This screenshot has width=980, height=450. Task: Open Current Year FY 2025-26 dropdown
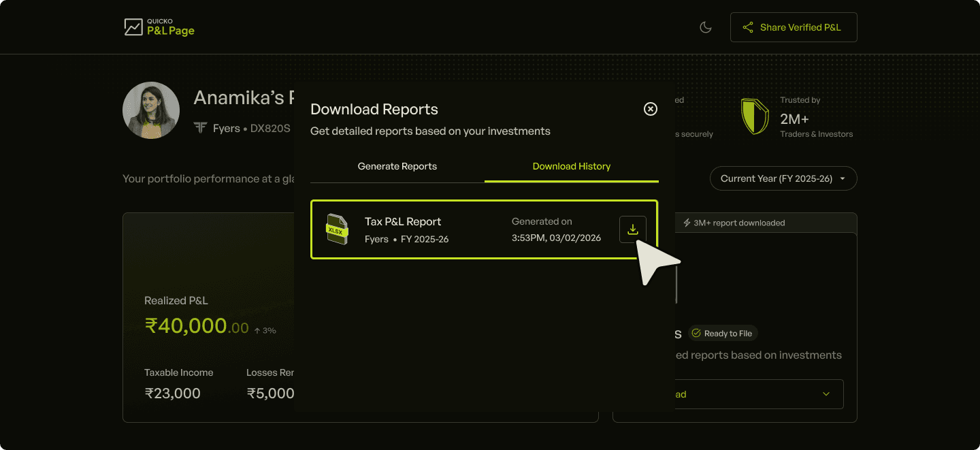point(783,178)
